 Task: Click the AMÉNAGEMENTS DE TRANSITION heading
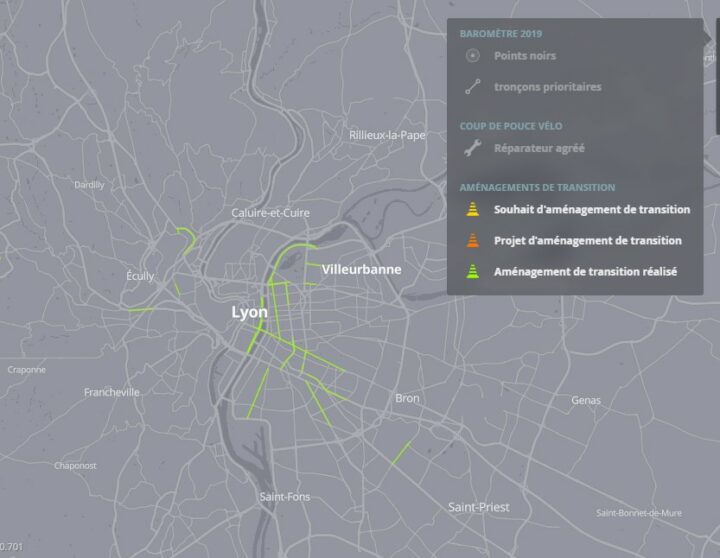(x=537, y=187)
